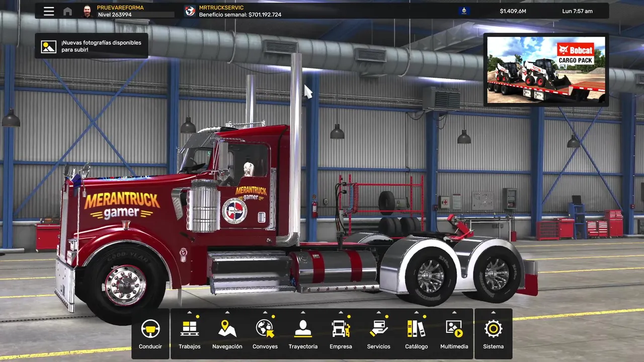Screen dimensions: 644x362
Task: Expand the Trabajos menu arrow
Action: point(190,312)
